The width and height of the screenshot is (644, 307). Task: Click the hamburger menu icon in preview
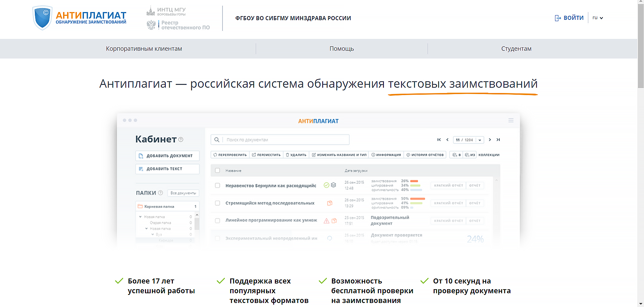click(x=511, y=120)
